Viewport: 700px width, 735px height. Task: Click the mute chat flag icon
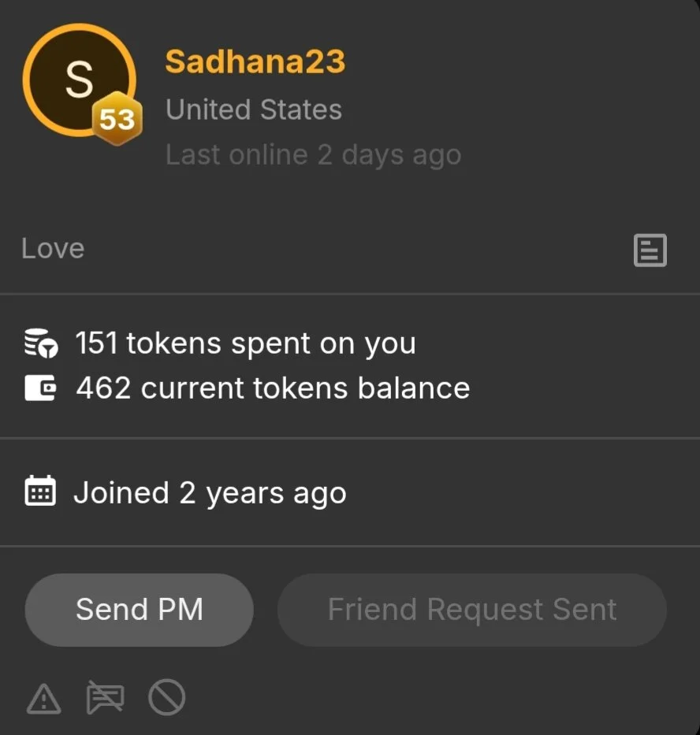105,698
